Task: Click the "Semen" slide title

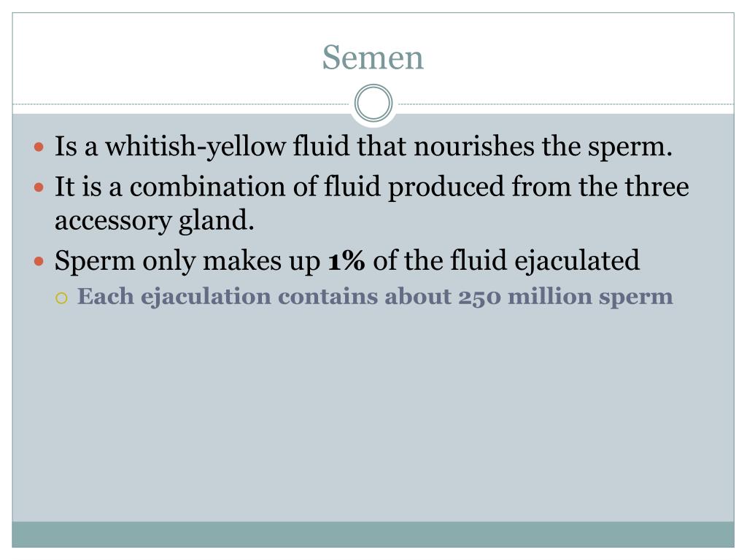Action: point(373,58)
